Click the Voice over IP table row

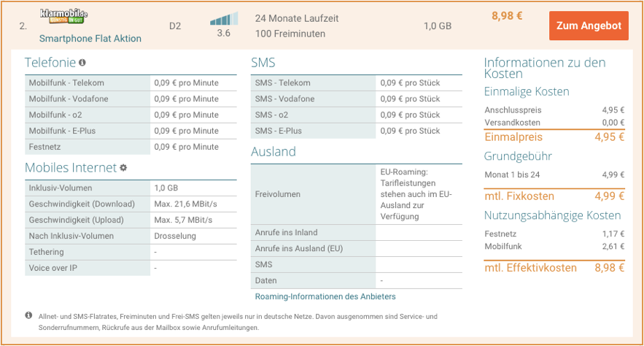click(131, 268)
